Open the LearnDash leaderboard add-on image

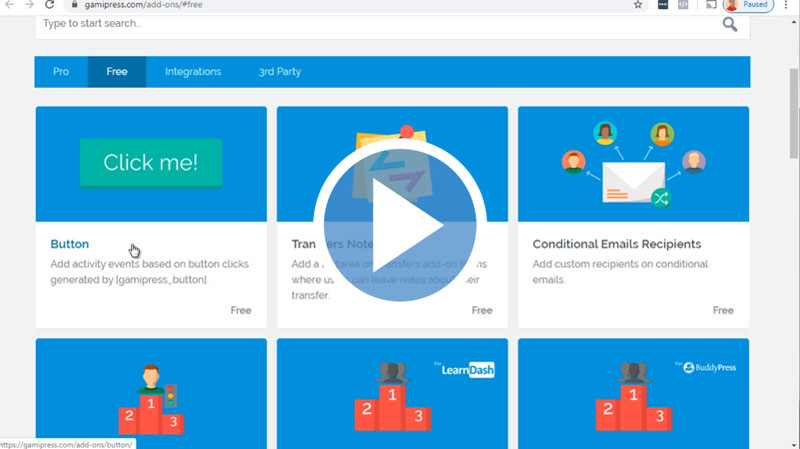coord(392,394)
